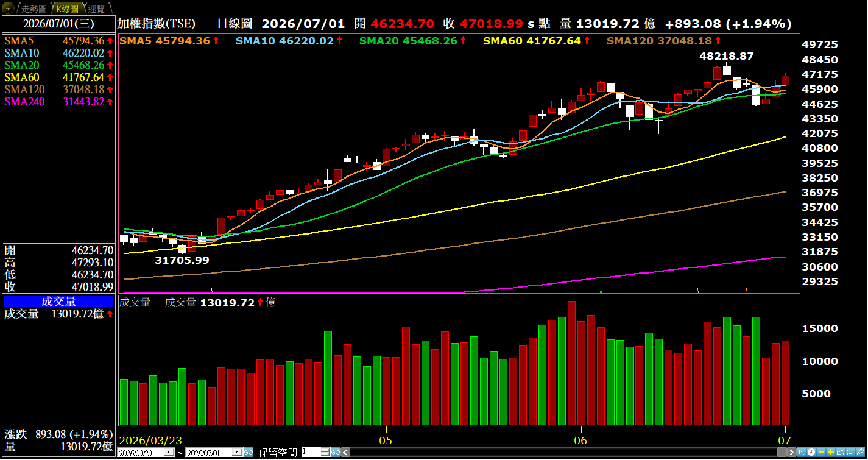The image size is (868, 460).
Task: Click the SMA240 moving average label
Action: pos(22,102)
